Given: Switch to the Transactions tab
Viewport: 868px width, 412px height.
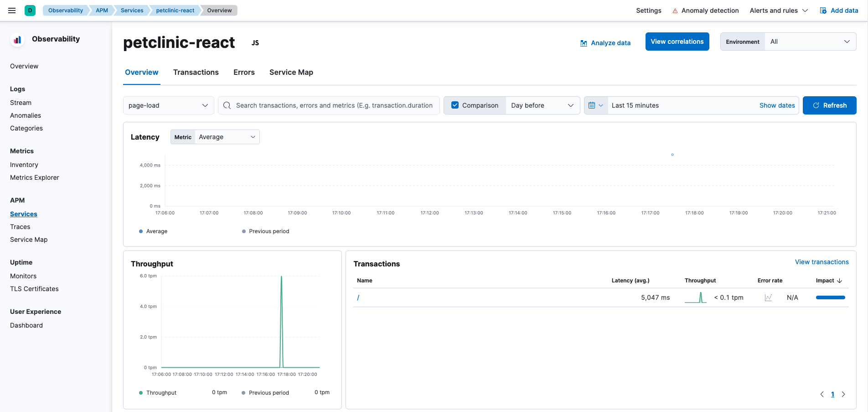Looking at the screenshot, I should pyautogui.click(x=196, y=72).
